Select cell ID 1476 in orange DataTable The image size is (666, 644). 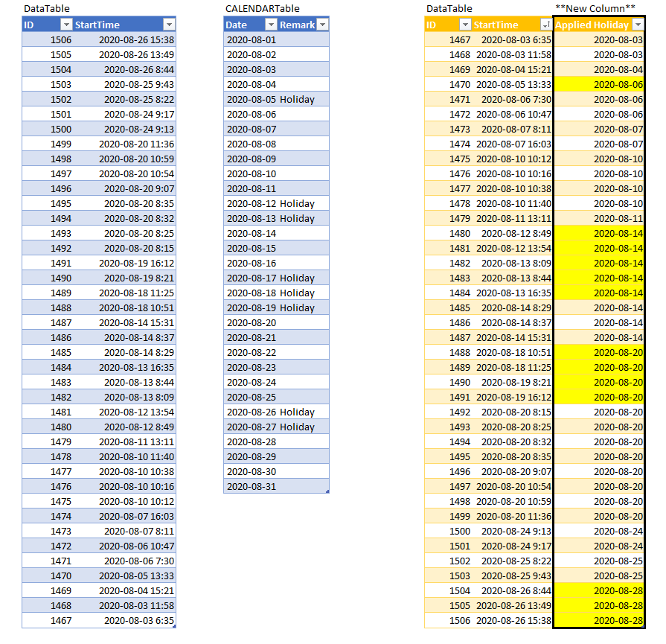pyautogui.click(x=448, y=174)
